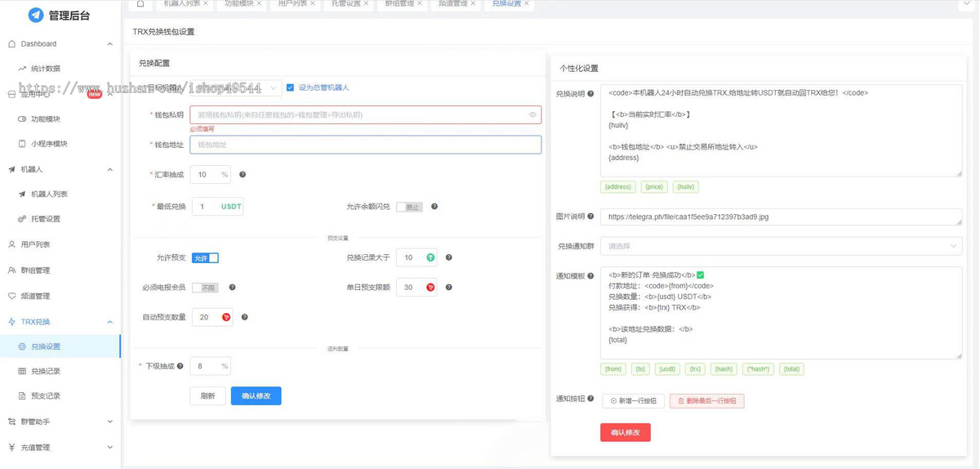Click the help icon beside 兑换记录大于
Image resolution: width=980 pixels, height=469 pixels.
[x=449, y=257]
